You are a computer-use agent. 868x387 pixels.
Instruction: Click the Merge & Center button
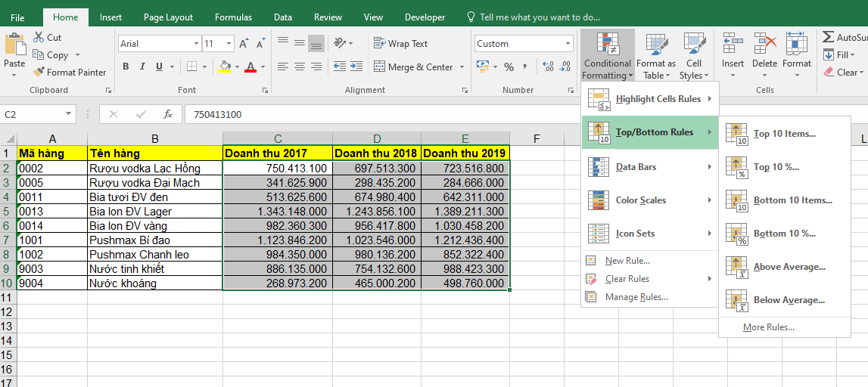click(x=418, y=67)
